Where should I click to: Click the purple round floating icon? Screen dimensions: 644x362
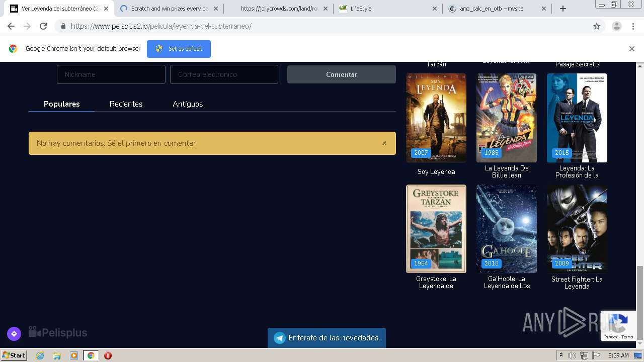[14, 333]
